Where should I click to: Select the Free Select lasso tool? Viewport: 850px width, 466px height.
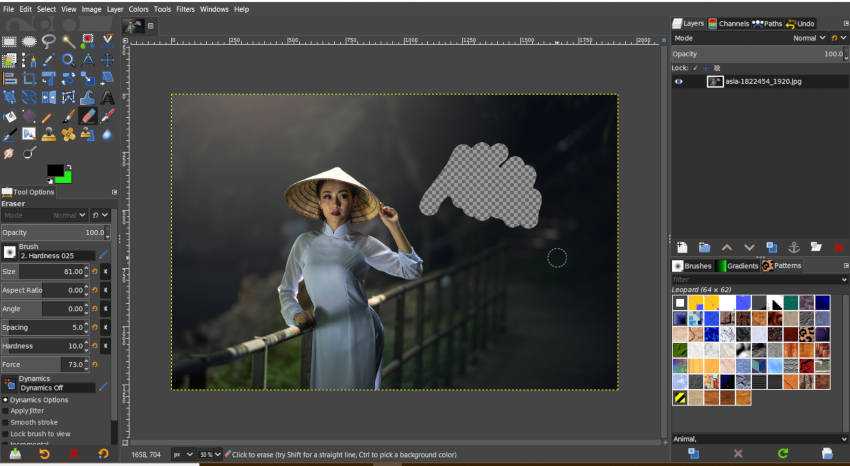(x=49, y=41)
